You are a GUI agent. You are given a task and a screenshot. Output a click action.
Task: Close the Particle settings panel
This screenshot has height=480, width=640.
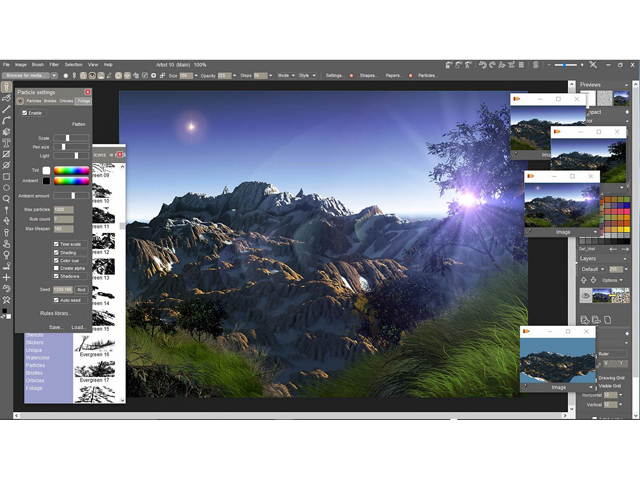coord(88,92)
